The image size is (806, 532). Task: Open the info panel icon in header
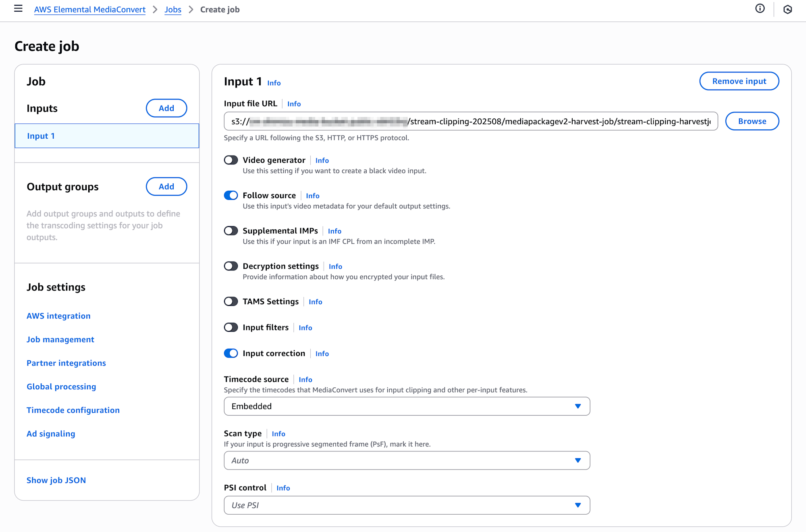coord(760,9)
